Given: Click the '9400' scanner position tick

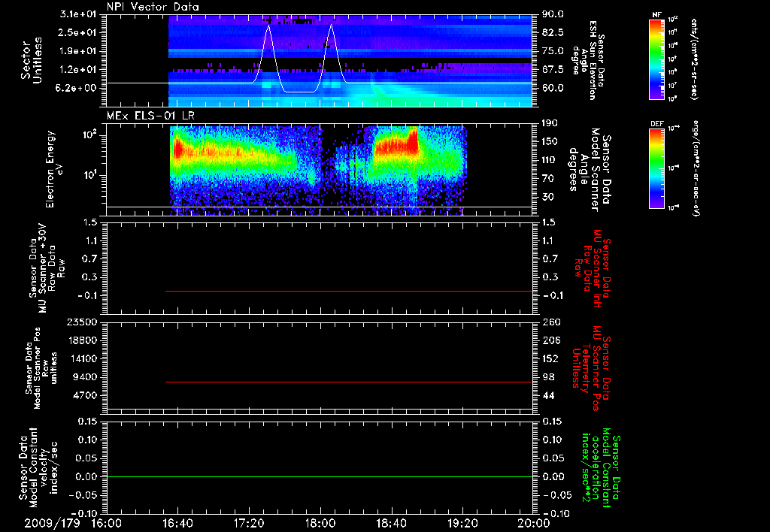Looking at the screenshot, I should (x=85, y=377).
